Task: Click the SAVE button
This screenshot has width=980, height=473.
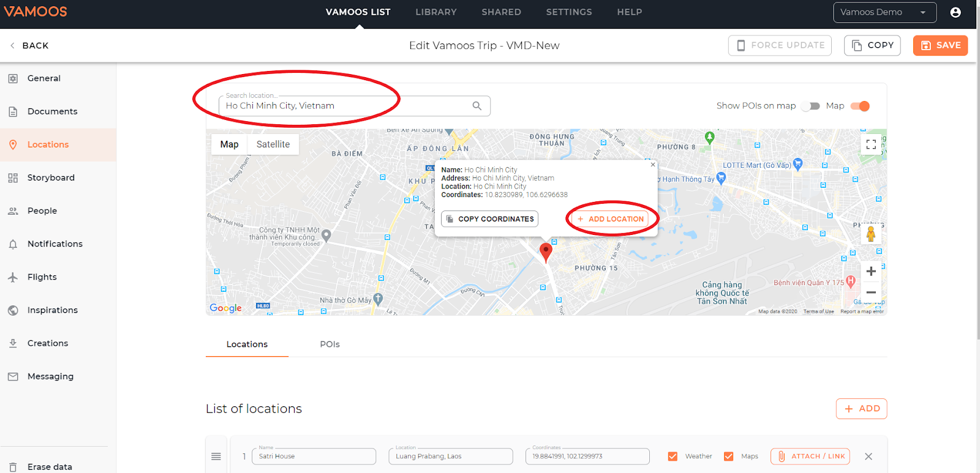Action: [940, 45]
